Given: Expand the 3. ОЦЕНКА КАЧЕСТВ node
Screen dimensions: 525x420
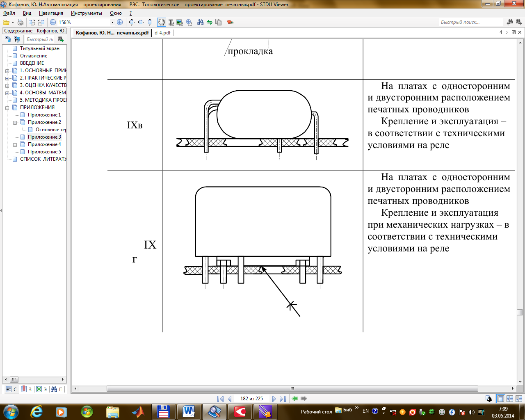Looking at the screenshot, I should (x=7, y=86).
